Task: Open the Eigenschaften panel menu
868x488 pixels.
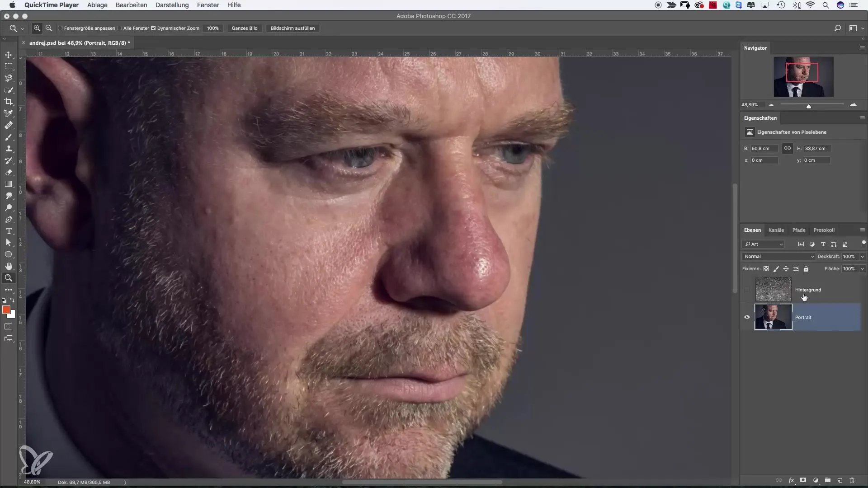Action: (862, 118)
